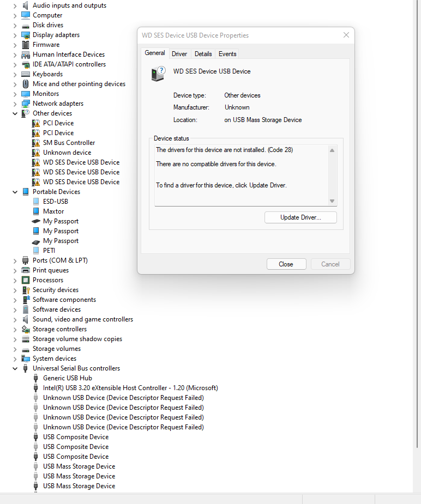Click the Print queues printer icon
The image size is (421, 504).
[26, 270]
